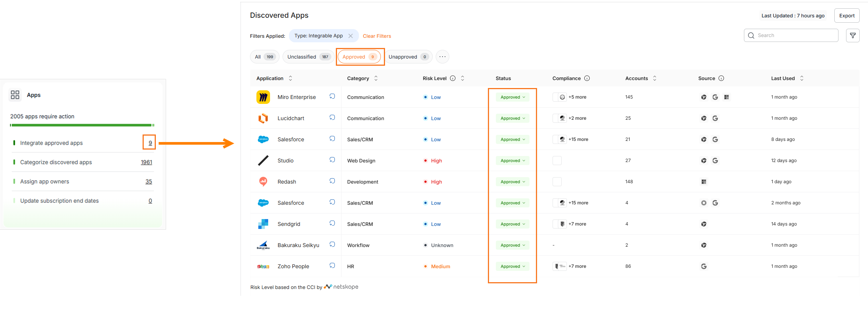
Task: Click the Zoho People logo icon
Action: click(x=263, y=266)
